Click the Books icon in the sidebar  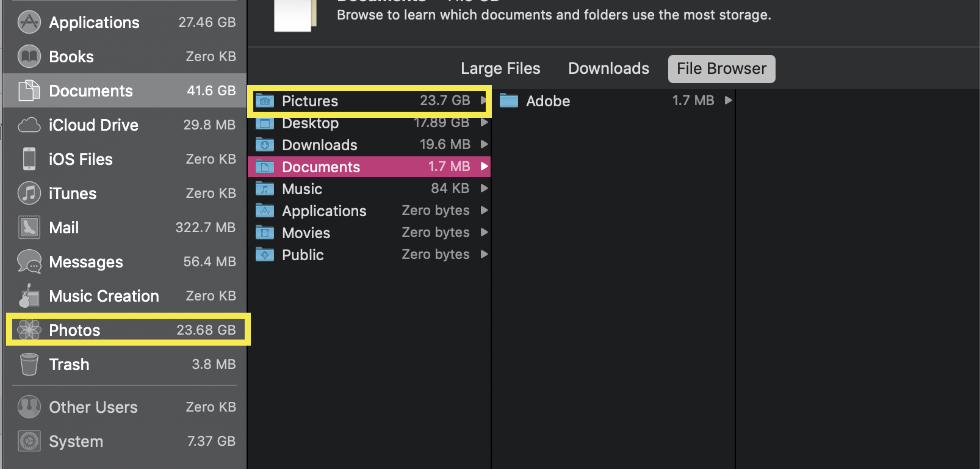pyautogui.click(x=29, y=57)
